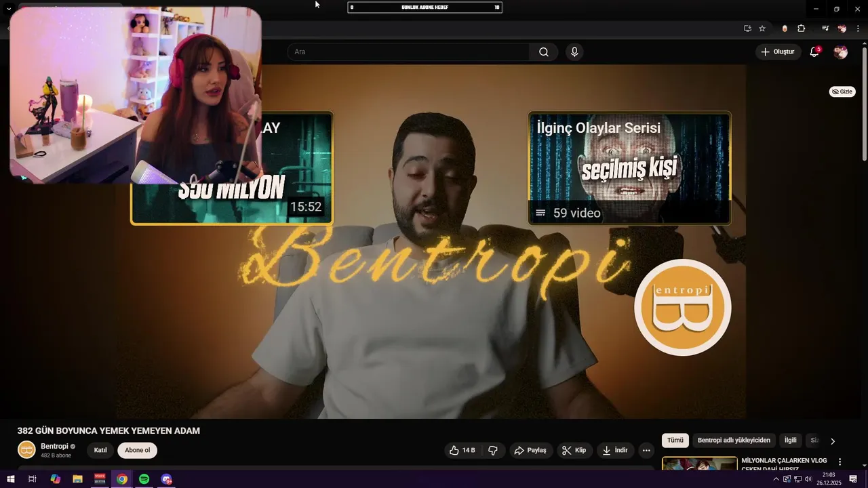Click the Oluştur create button
Viewport: 868px width, 488px height.
(x=778, y=52)
